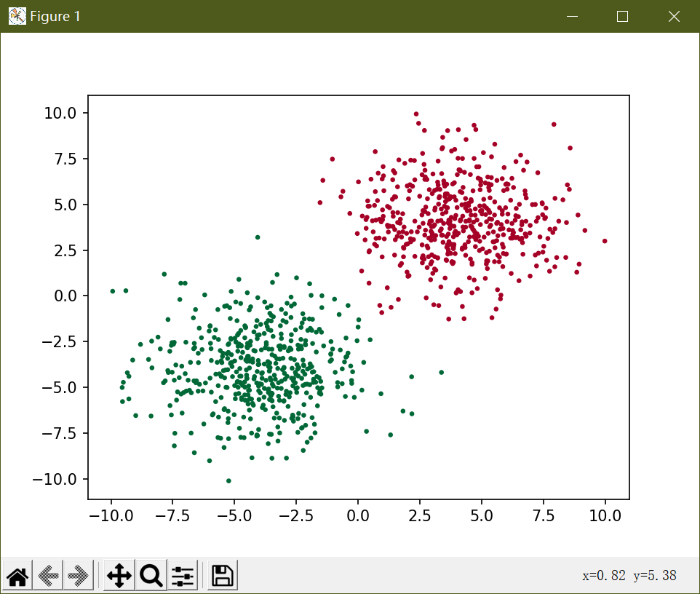Enable the zoom rectangle selection tool
The height and width of the screenshot is (594, 700).
[150, 575]
